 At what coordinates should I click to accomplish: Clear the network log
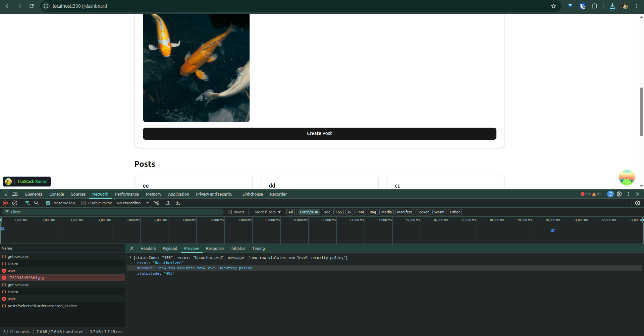tap(15, 203)
